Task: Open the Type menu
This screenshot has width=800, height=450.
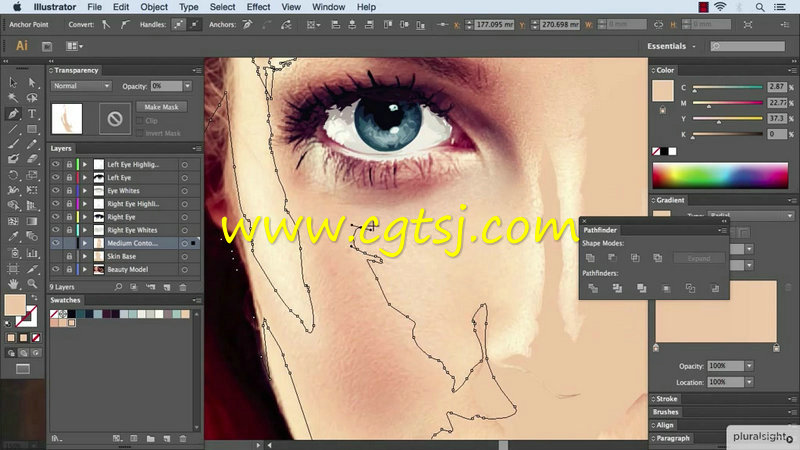Action: click(188, 7)
